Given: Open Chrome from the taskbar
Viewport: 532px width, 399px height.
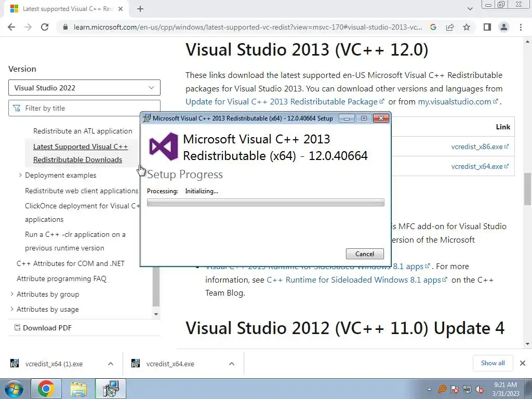Looking at the screenshot, I should pos(46,389).
